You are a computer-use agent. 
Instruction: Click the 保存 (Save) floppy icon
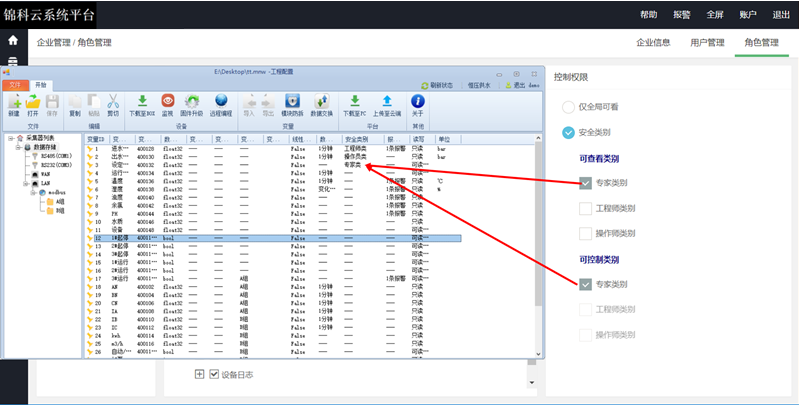click(x=52, y=101)
